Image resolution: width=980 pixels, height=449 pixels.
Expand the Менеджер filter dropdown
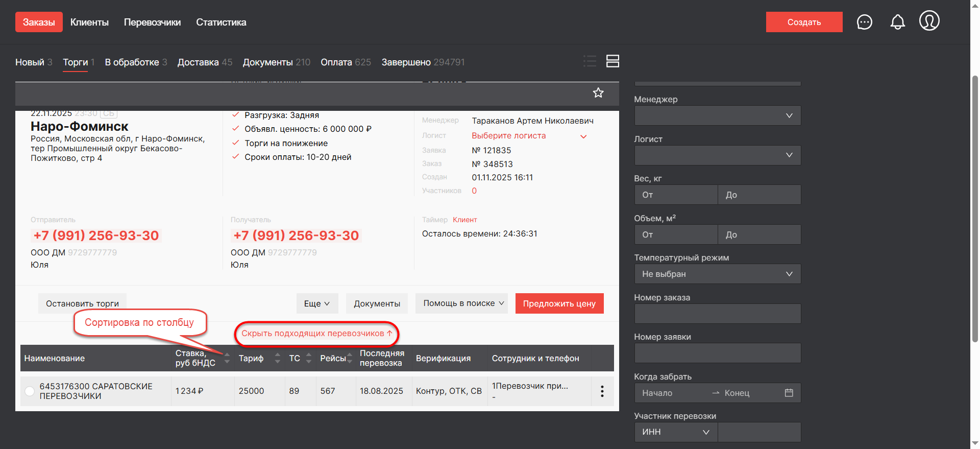[717, 115]
